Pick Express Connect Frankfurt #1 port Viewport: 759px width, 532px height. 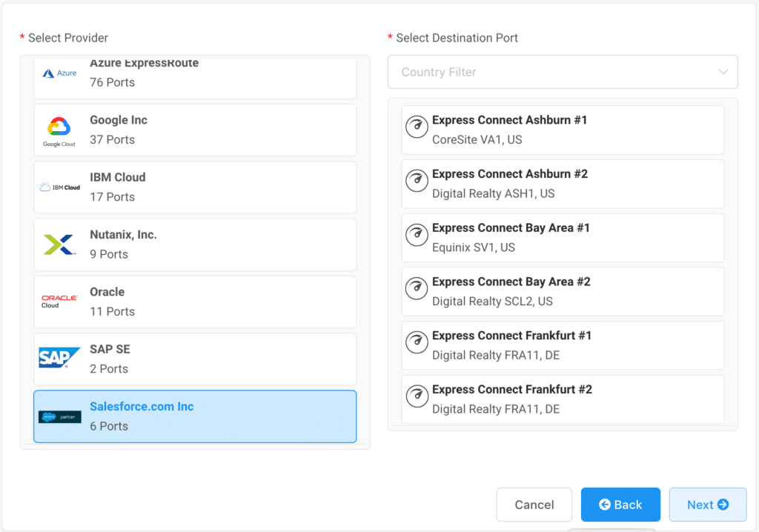[563, 345]
